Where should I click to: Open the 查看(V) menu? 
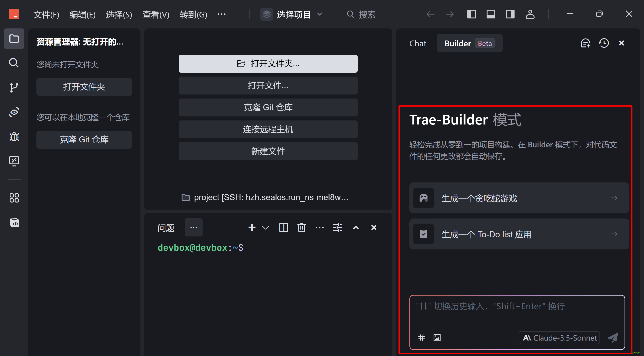(156, 15)
